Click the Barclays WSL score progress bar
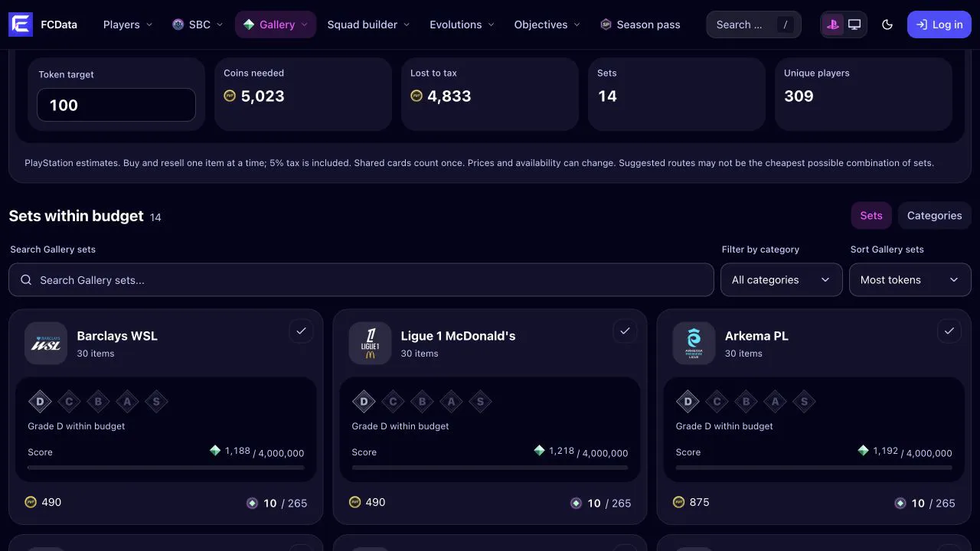 pos(166,468)
